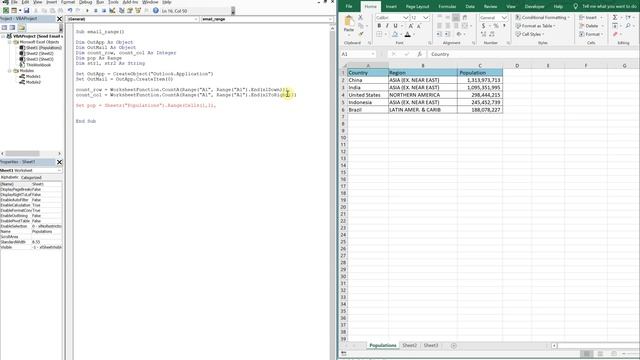The image size is (640, 360).
Task: Click the formula bar showing Country
Action: point(533,54)
